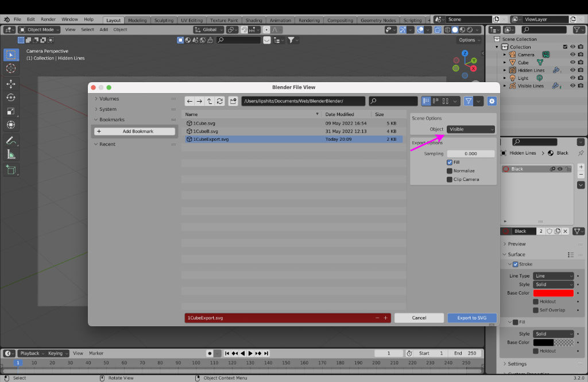The image size is (588, 382).
Task: Open the Object Visible dropdown
Action: pos(471,129)
